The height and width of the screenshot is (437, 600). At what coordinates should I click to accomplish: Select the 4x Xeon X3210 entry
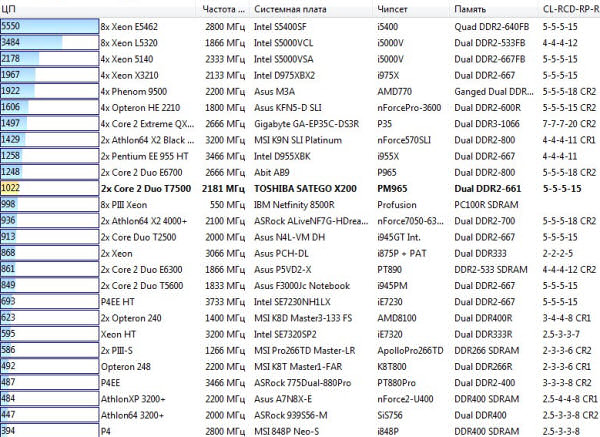pyautogui.click(x=129, y=75)
